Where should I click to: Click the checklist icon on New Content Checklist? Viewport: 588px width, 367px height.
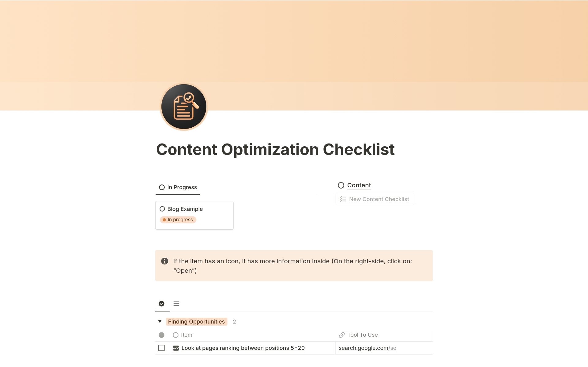(x=343, y=199)
